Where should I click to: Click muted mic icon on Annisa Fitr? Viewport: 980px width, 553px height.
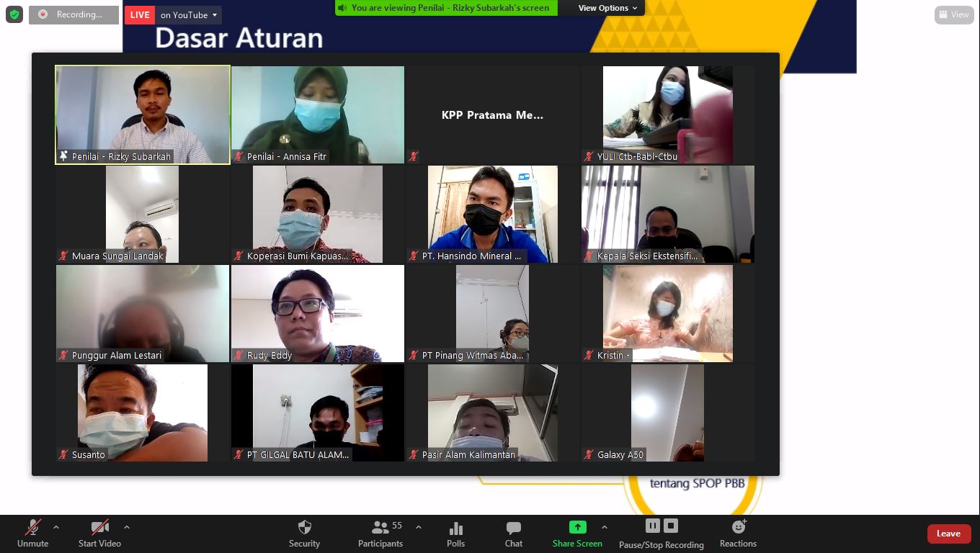coord(239,156)
